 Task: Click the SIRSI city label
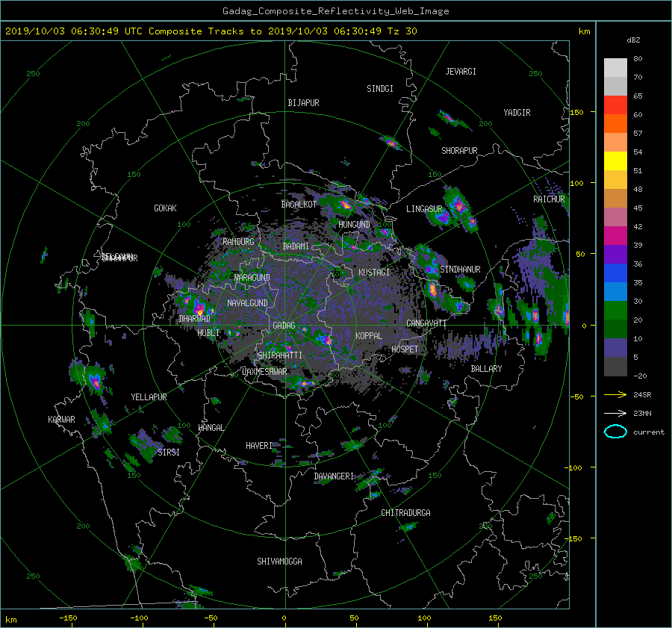point(169,453)
